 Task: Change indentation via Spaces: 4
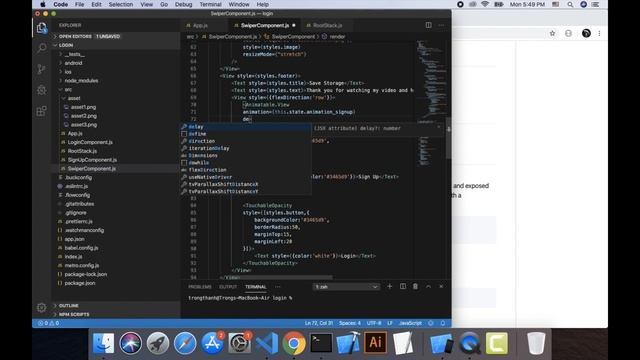click(x=350, y=323)
